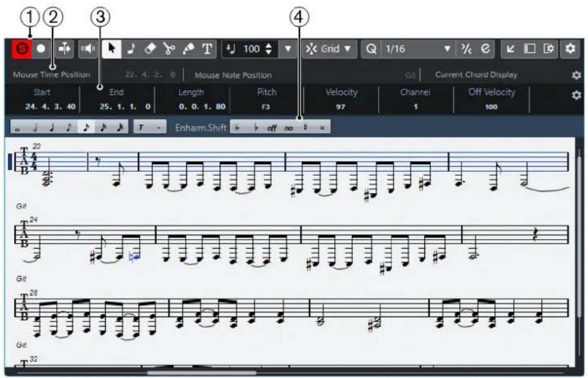Click the Quantize Q icon
The image size is (588, 378).
[371, 49]
